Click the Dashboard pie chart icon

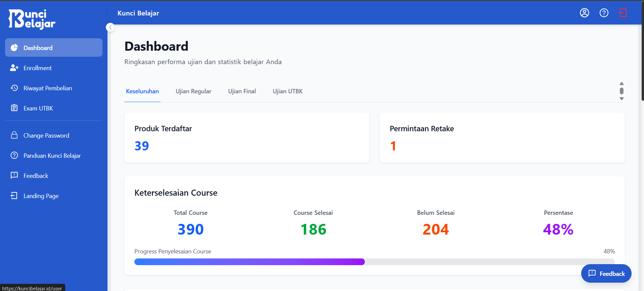(14, 48)
